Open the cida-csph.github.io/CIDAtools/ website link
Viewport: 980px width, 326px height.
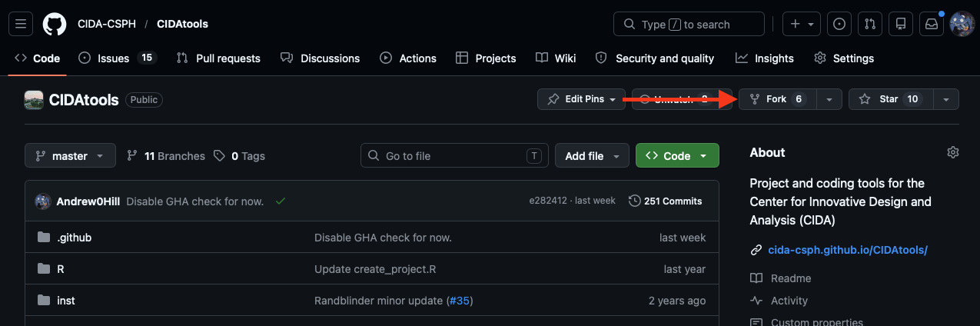tap(848, 250)
